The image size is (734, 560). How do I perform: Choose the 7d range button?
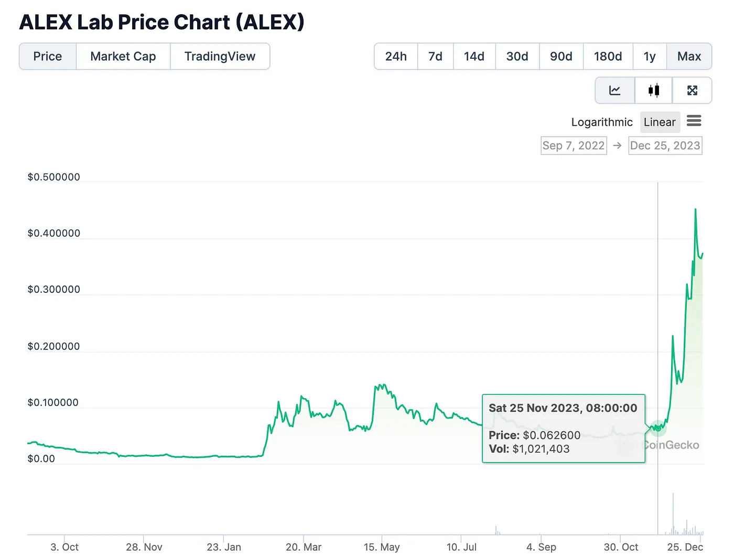[435, 57]
